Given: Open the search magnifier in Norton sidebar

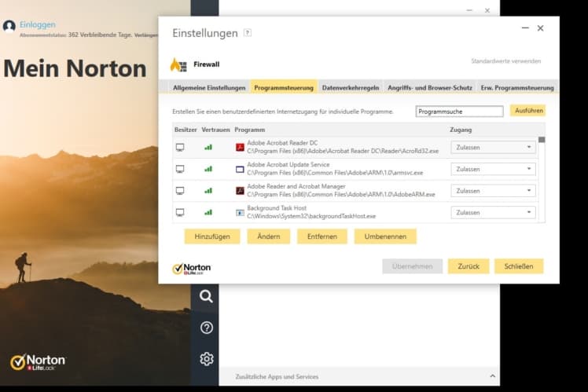Looking at the screenshot, I should pyautogui.click(x=206, y=296).
